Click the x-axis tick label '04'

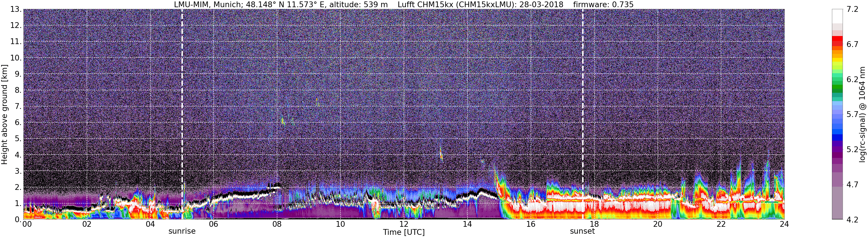(x=150, y=224)
